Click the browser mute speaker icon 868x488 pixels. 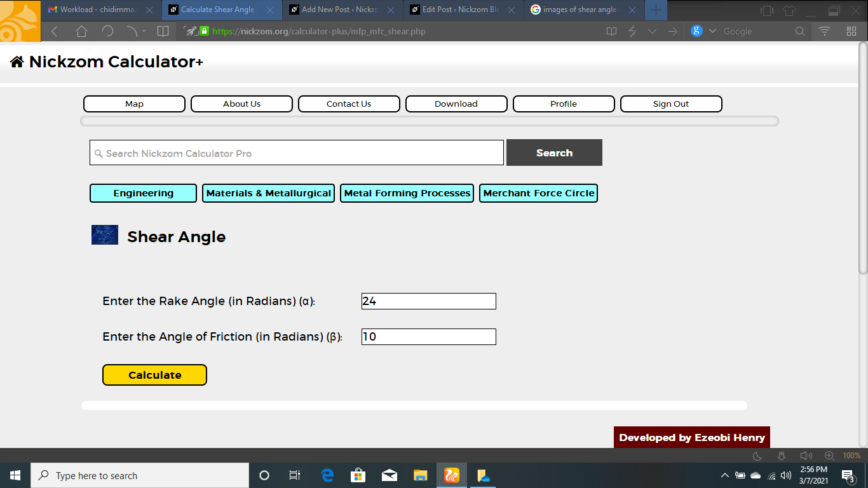[x=806, y=456]
